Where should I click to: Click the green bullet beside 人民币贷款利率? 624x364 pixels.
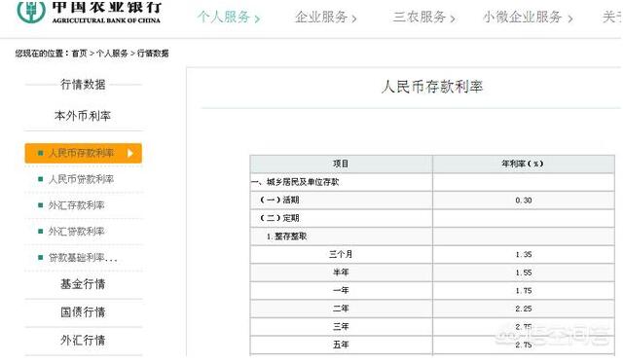(40, 179)
